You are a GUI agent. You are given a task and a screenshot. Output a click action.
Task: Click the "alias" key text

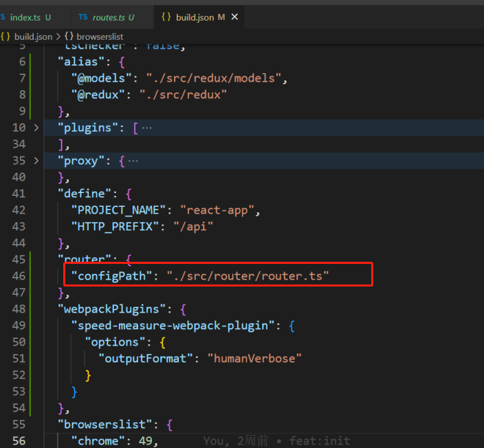pos(82,62)
